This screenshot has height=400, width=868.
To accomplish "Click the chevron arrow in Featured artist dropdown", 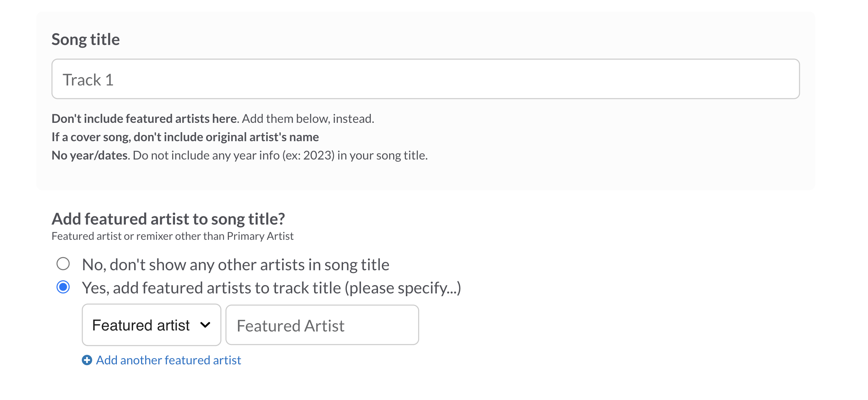I will 205,325.
